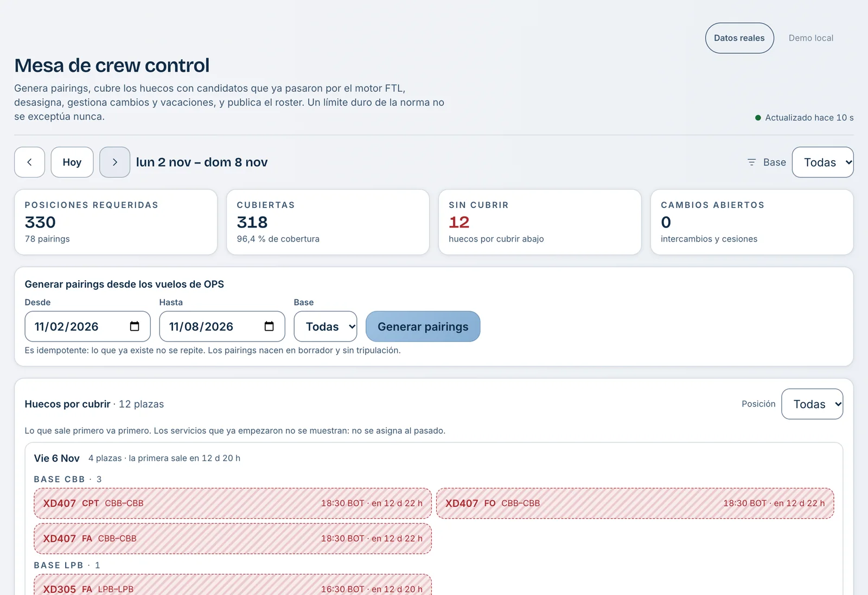
Task: Click the 78 pairings text
Action: pyautogui.click(x=47, y=239)
